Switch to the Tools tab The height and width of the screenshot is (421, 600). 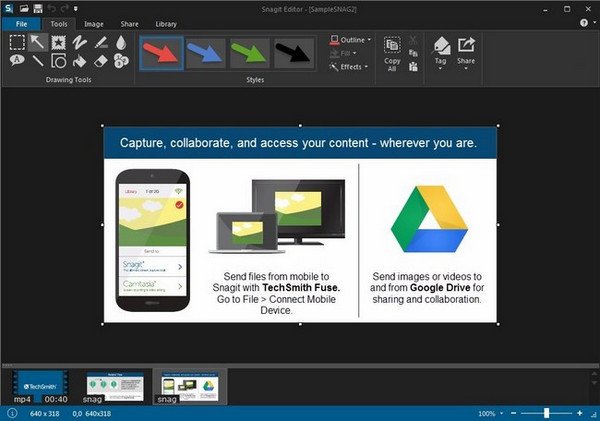pyautogui.click(x=59, y=24)
